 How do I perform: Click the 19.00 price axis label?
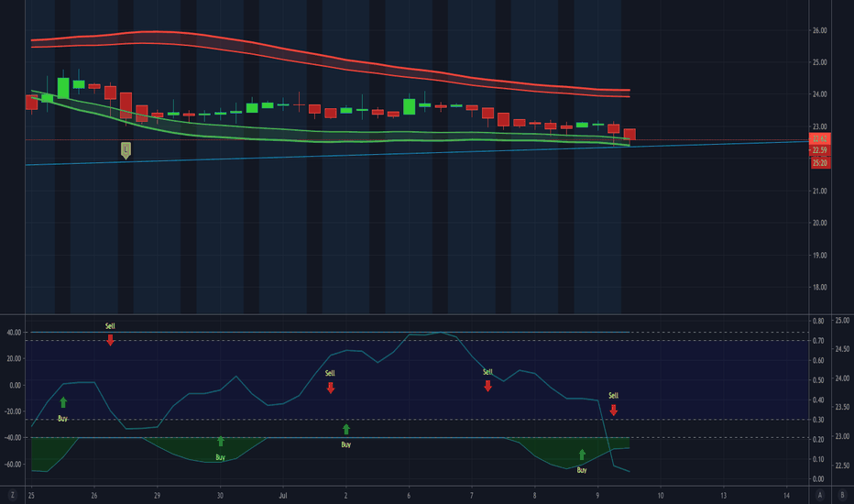click(x=820, y=255)
